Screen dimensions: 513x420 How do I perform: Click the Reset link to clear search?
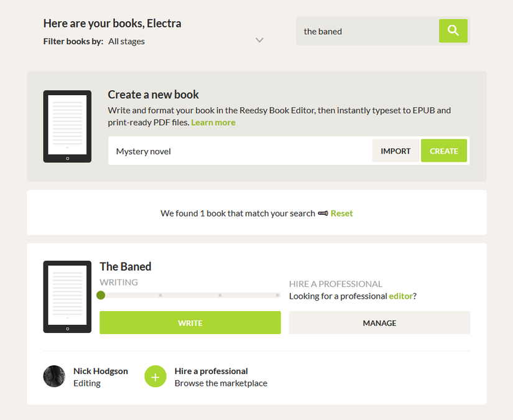pyautogui.click(x=341, y=213)
